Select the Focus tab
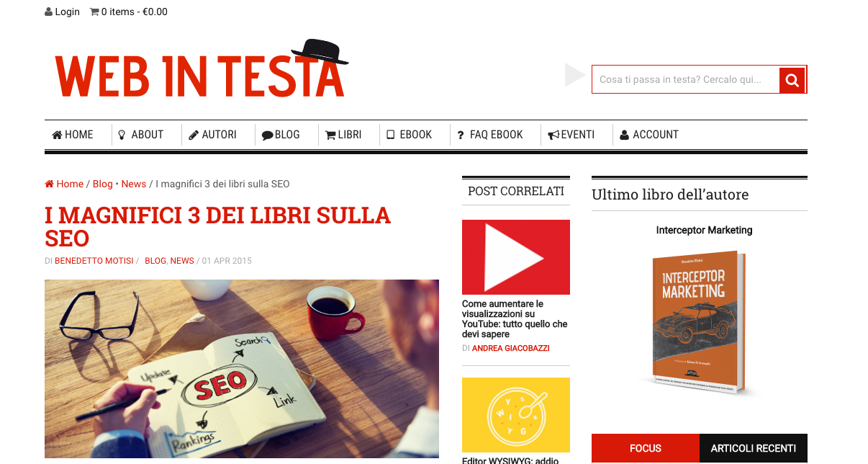This screenshot has width=868, height=464. click(x=646, y=448)
